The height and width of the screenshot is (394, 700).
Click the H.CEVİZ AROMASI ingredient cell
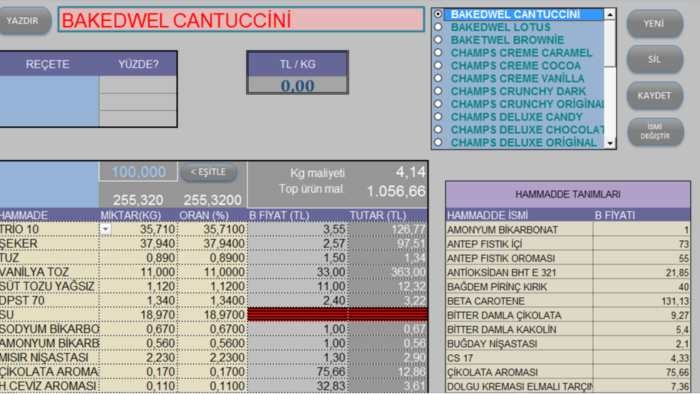coord(49,386)
